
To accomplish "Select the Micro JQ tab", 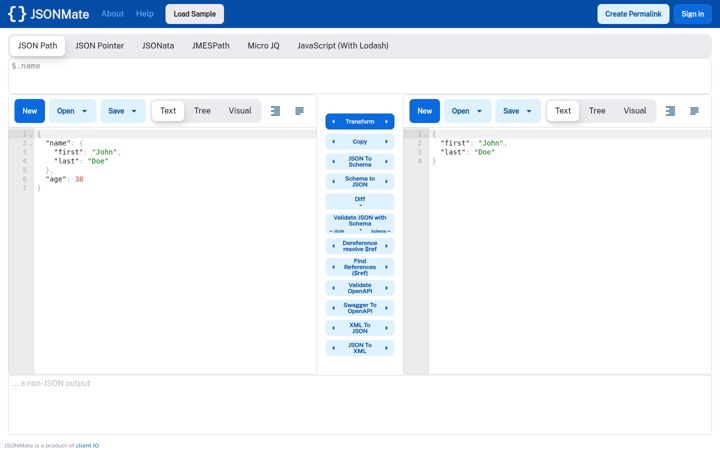I will coord(263,46).
